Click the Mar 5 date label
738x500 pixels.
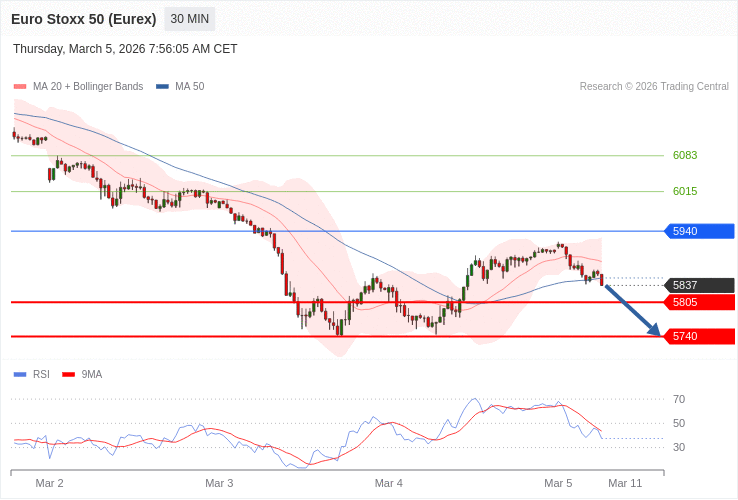pyautogui.click(x=558, y=484)
